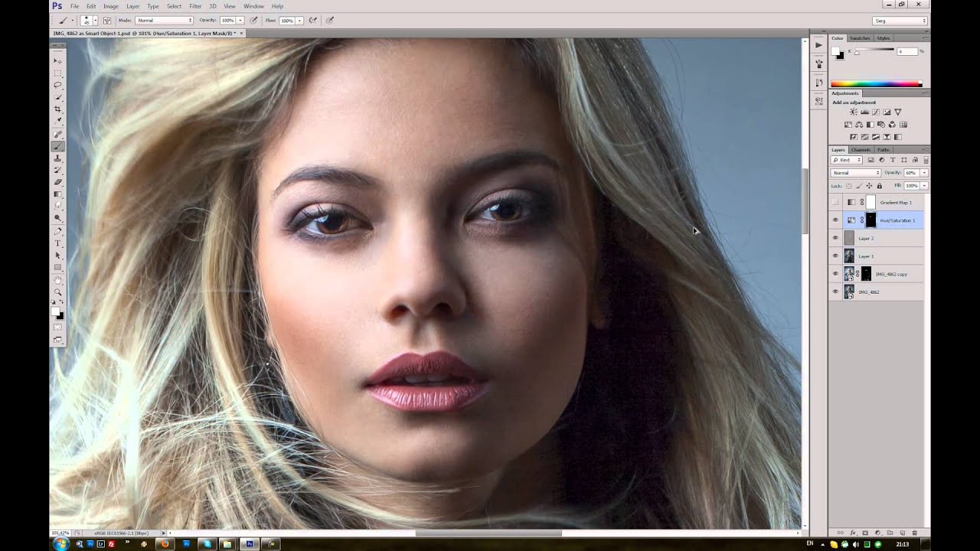Open the Image menu
Image resolution: width=980 pixels, height=551 pixels.
pyautogui.click(x=111, y=6)
